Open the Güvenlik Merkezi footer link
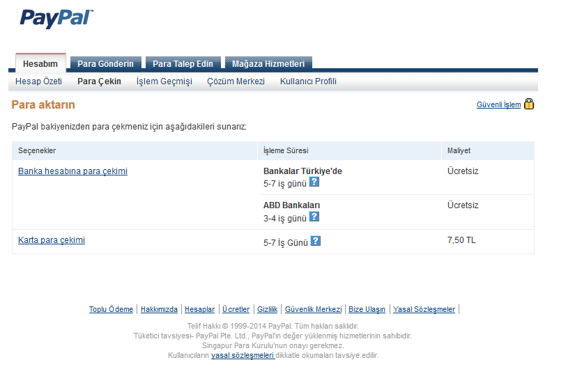This screenshot has height=392, width=575. [x=313, y=309]
